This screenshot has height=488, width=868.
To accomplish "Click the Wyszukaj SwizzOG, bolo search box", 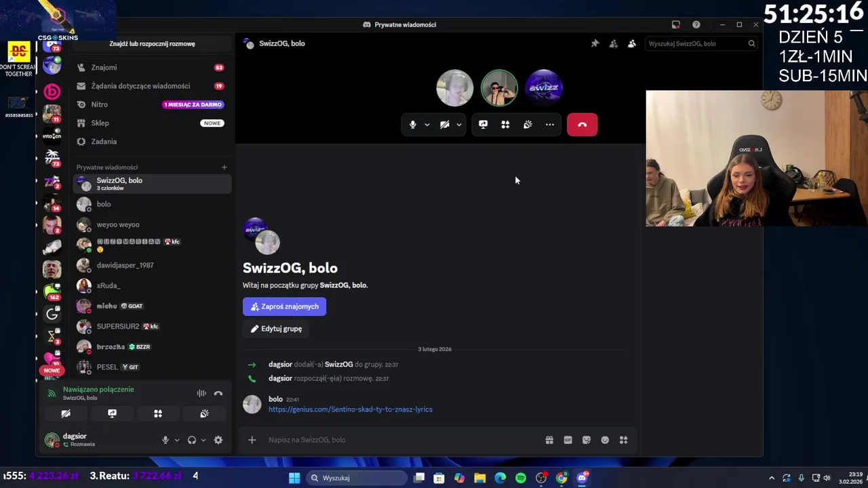I will [701, 43].
